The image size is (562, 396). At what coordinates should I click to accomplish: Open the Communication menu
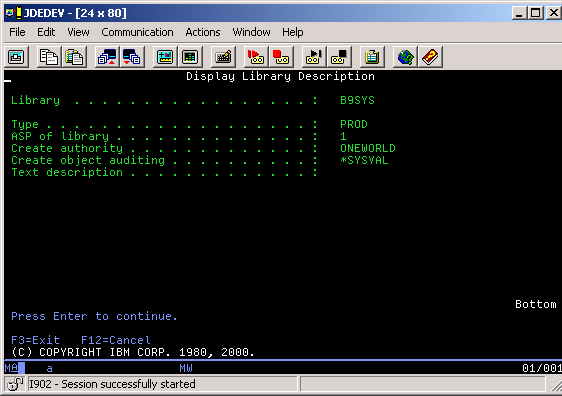(x=137, y=32)
